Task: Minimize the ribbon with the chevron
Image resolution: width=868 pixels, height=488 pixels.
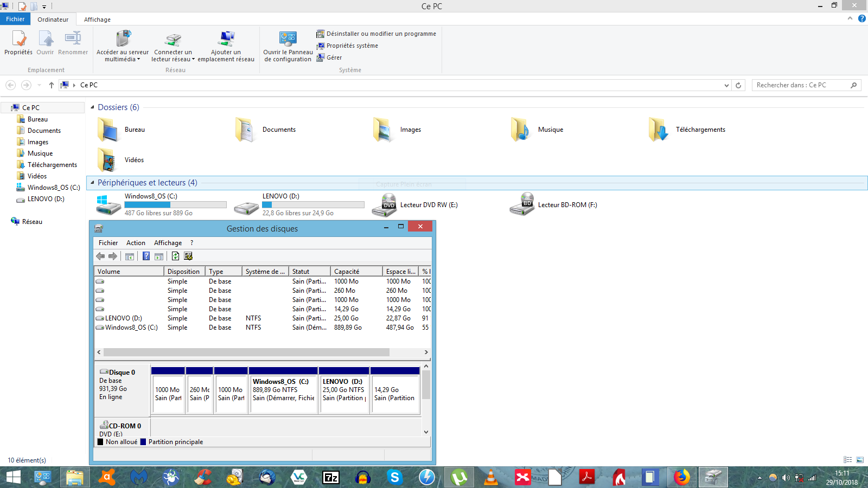Action: coord(850,18)
